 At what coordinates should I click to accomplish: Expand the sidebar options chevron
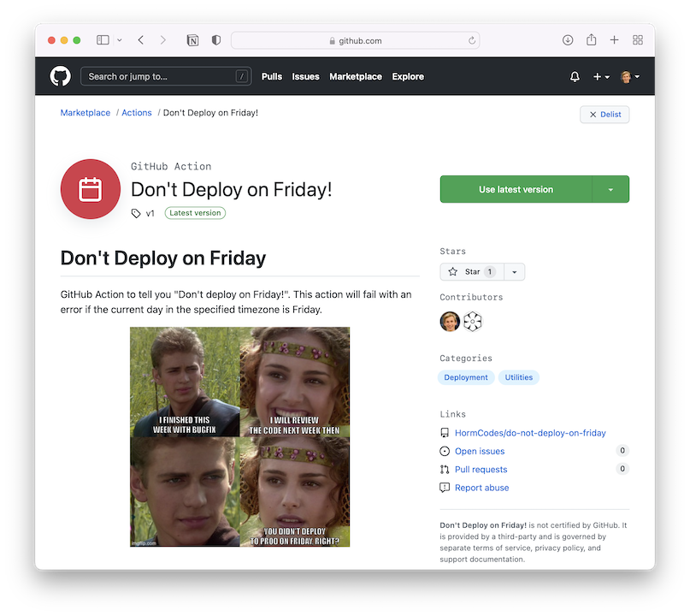119,40
